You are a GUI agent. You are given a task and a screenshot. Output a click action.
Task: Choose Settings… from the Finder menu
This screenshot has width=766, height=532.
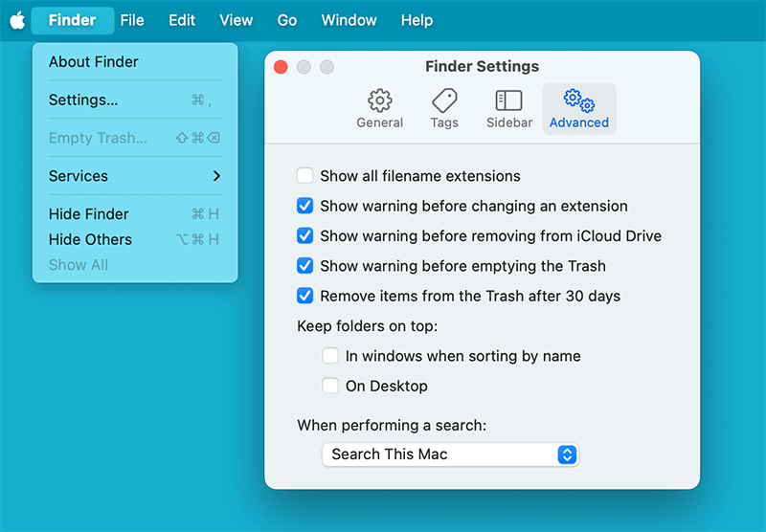pos(135,100)
